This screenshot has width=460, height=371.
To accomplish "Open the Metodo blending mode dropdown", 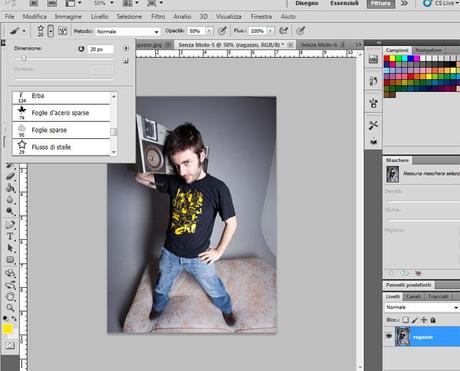I will 128,32.
